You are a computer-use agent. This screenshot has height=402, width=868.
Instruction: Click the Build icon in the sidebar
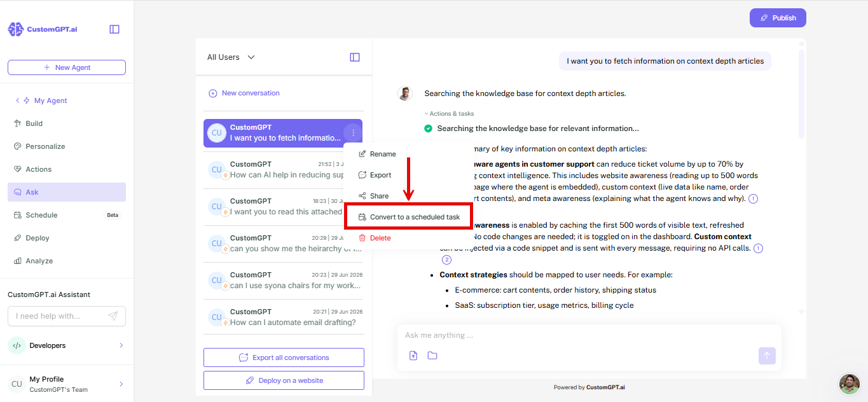(18, 123)
